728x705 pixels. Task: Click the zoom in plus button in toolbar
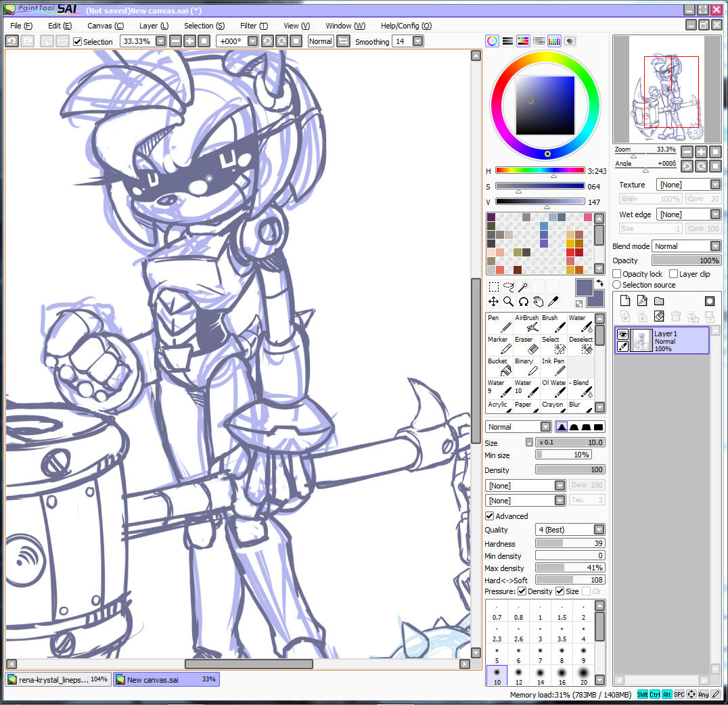coord(189,41)
